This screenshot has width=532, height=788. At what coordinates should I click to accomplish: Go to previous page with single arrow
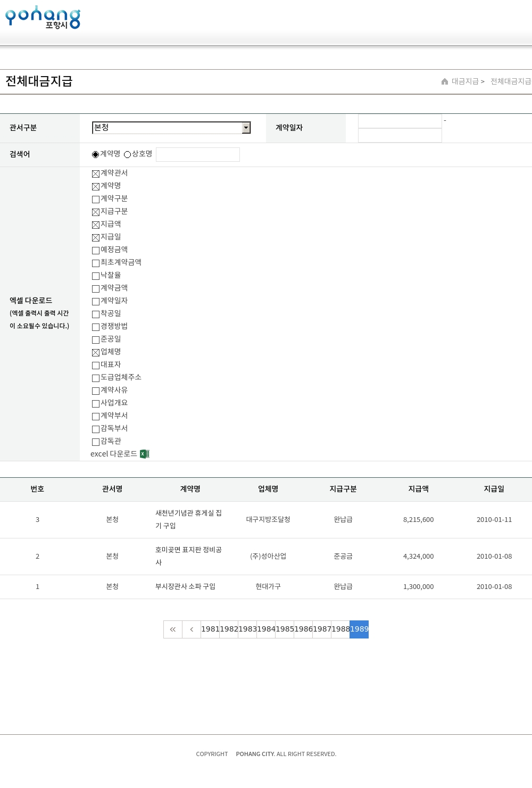192,629
